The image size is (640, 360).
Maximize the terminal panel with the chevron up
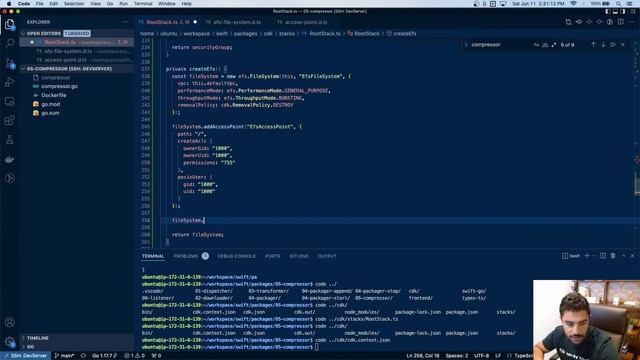623,256
